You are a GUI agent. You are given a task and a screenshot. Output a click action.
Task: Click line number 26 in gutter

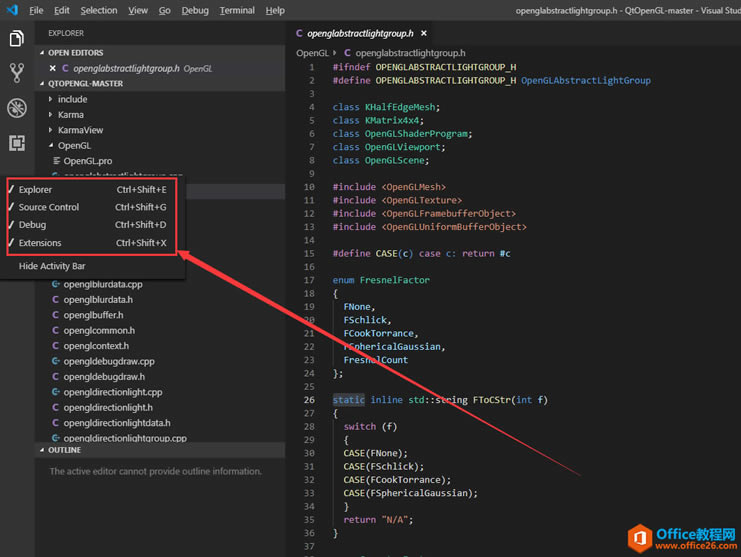pyautogui.click(x=309, y=400)
